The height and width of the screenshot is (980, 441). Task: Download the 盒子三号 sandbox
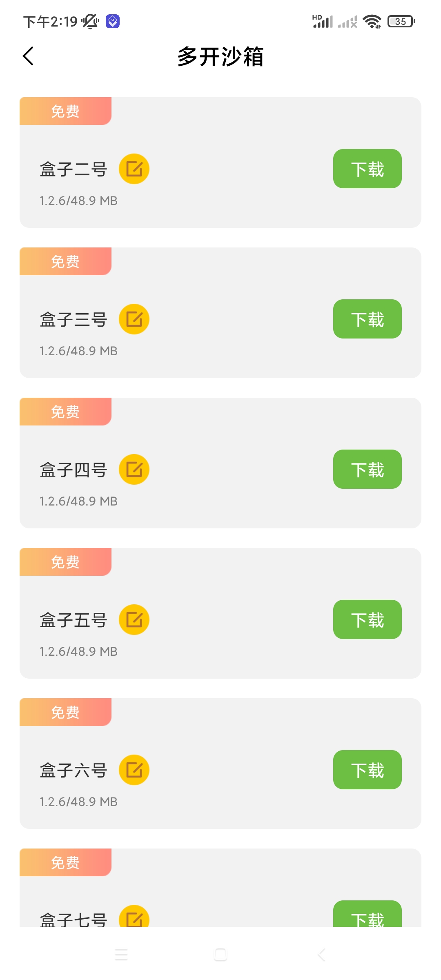[367, 319]
